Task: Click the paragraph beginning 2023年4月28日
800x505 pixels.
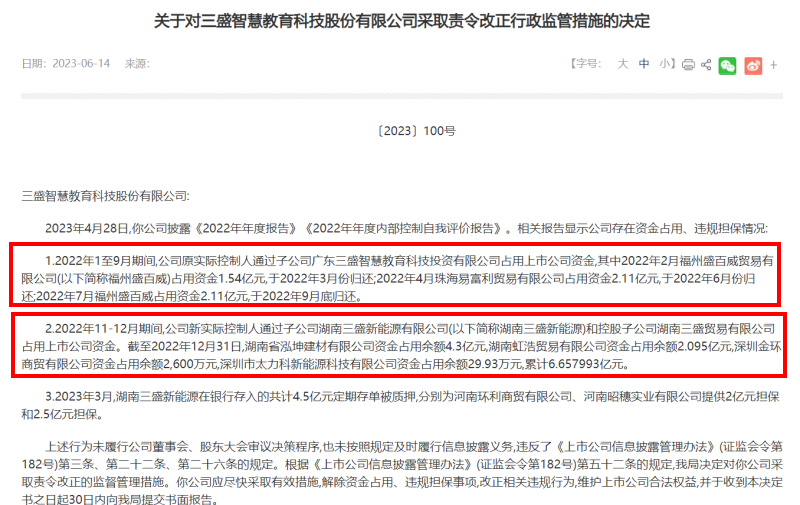Action: (x=406, y=229)
